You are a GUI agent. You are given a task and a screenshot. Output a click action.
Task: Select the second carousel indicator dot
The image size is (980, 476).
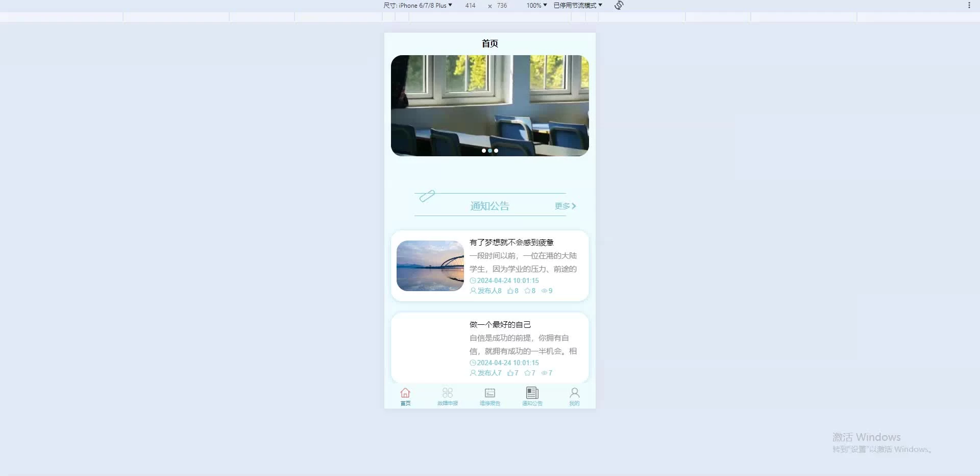pyautogui.click(x=490, y=151)
